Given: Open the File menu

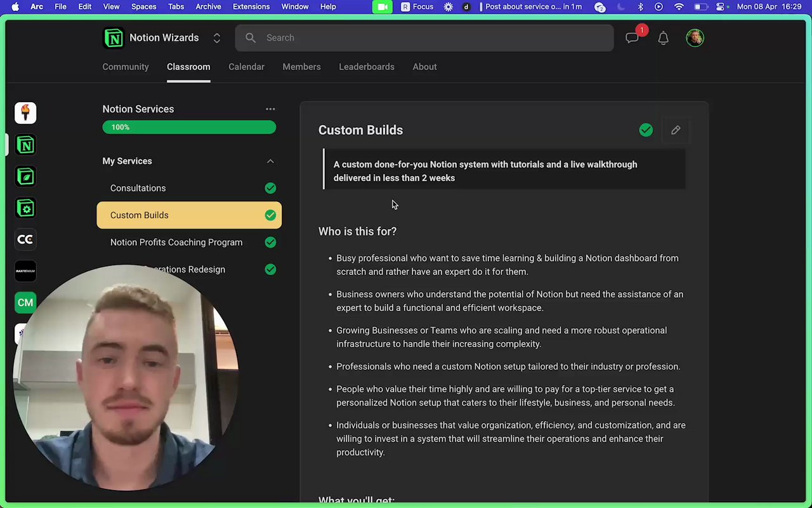Looking at the screenshot, I should [60, 7].
